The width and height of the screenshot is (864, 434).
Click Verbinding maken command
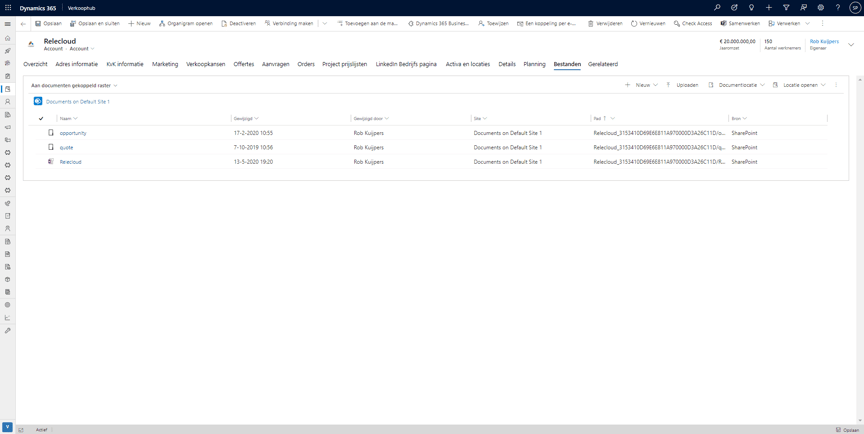click(289, 24)
